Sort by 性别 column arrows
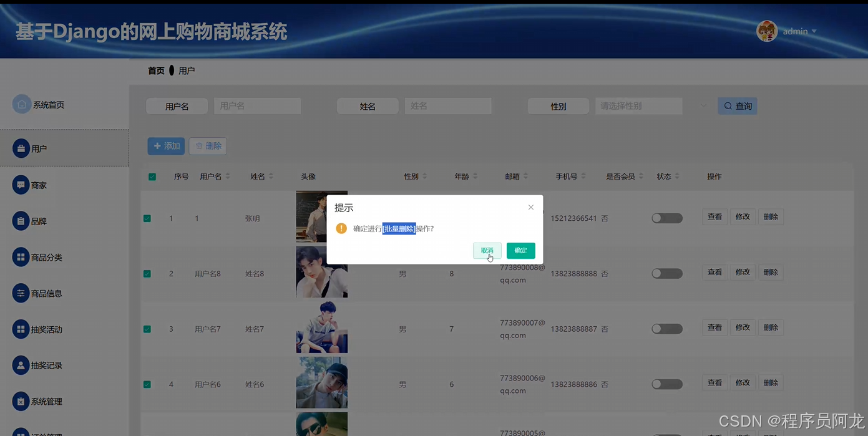868x436 pixels. 425,177
